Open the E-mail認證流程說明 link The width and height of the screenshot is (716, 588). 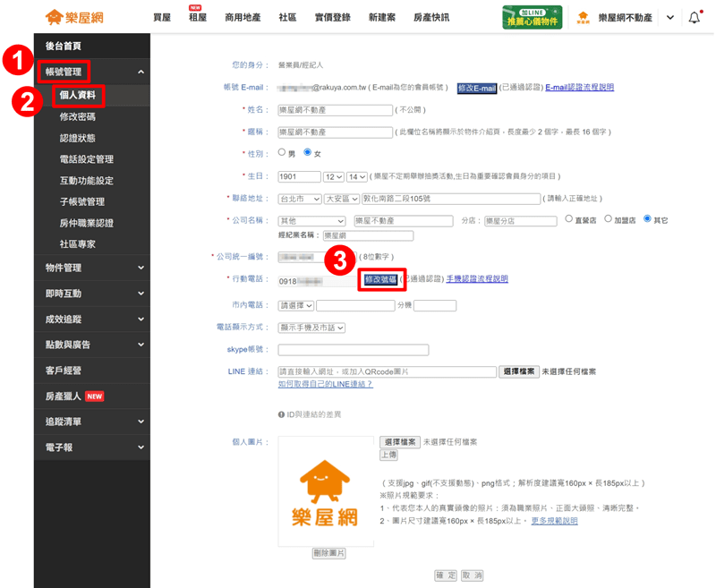tap(579, 87)
